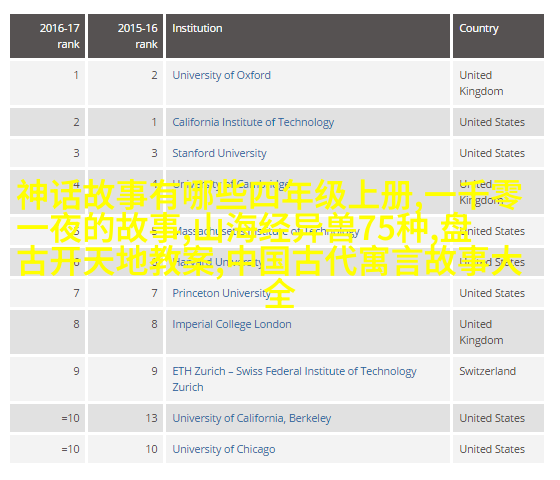Click the Country column header

pyautogui.click(x=498, y=36)
